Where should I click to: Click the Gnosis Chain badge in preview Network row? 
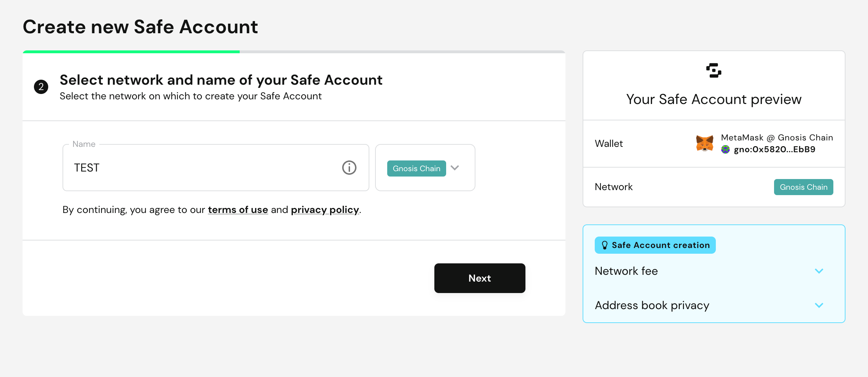tap(803, 187)
